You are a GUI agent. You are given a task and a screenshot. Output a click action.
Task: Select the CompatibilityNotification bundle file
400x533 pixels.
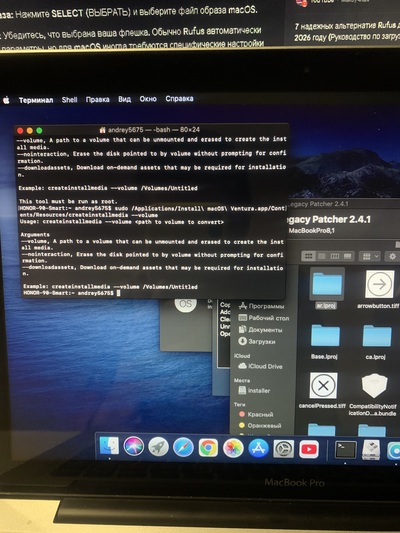(x=373, y=394)
